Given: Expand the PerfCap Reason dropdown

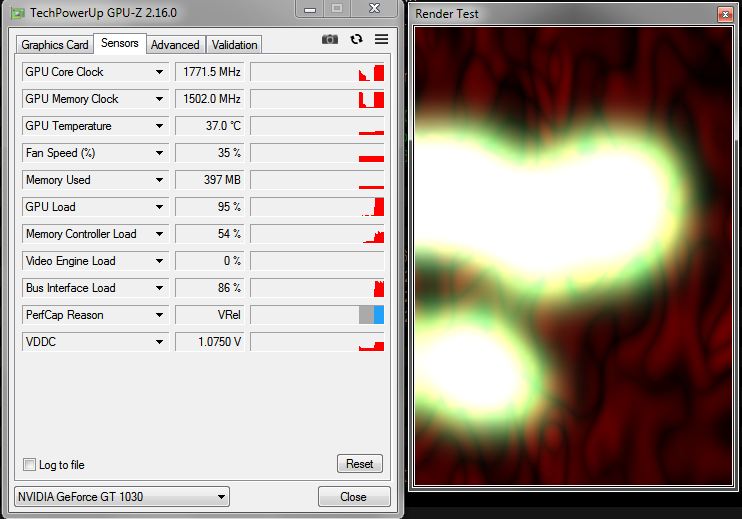Looking at the screenshot, I should point(159,315).
